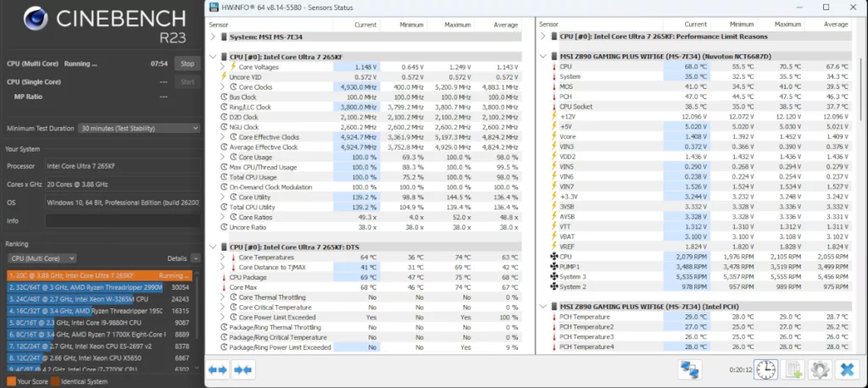Expand the Performance Limit Reasons group
This screenshot has width=868, height=388.
543,36
